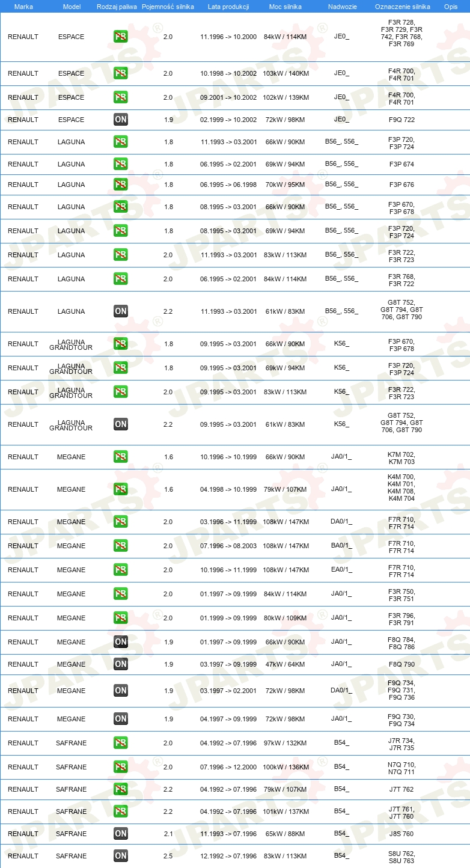Click the petrol icon for Laguna Grandtour 69kW/94KM
470x868 pixels.
point(120,368)
